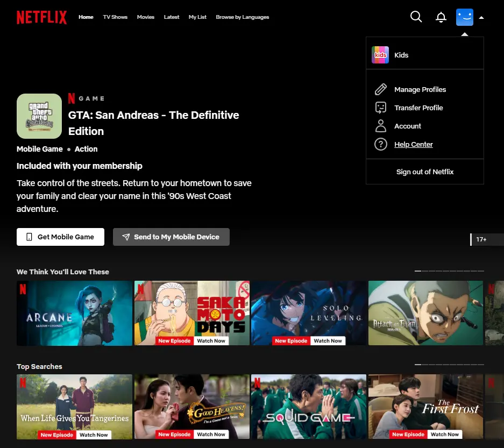This screenshot has width=504, height=448.
Task: Click Send to My Mobile Device button
Action: click(x=172, y=237)
